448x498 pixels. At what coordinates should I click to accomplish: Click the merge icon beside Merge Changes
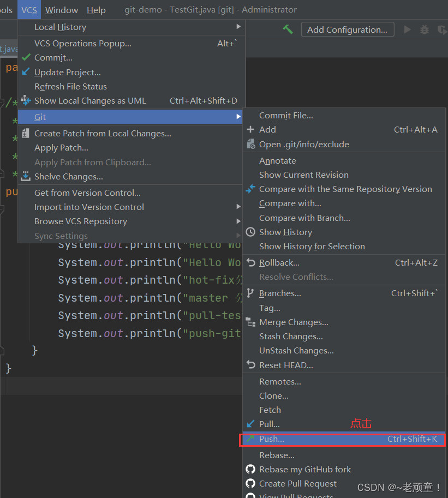click(250, 322)
